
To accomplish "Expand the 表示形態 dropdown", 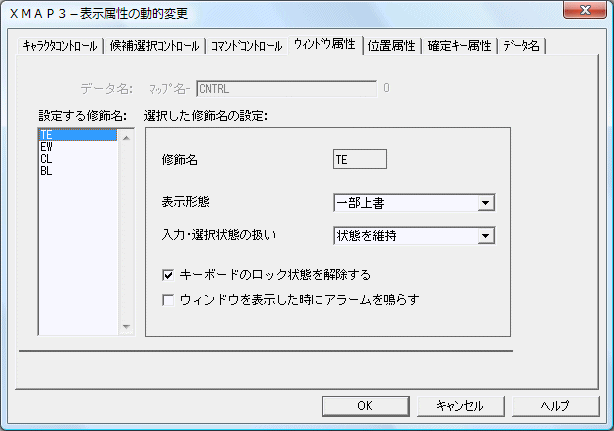I will (486, 204).
